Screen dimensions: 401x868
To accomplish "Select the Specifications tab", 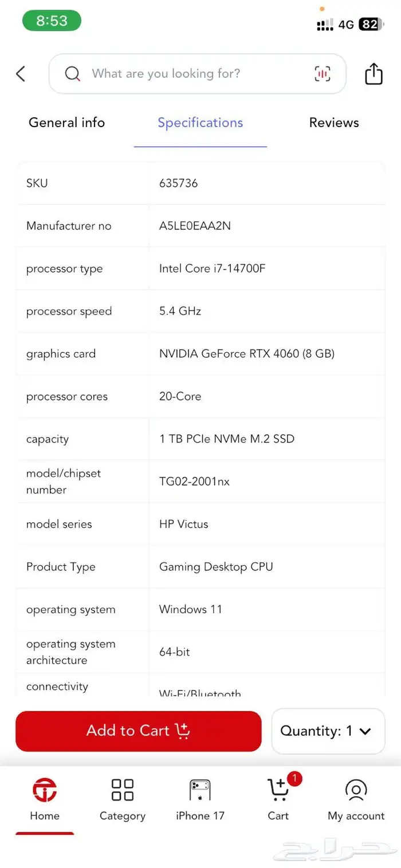I will [x=200, y=123].
